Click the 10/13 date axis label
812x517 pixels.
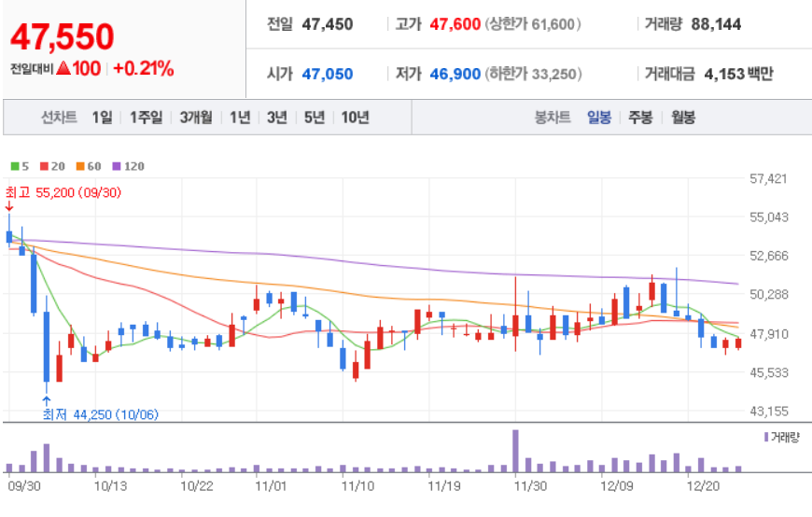pos(110,486)
